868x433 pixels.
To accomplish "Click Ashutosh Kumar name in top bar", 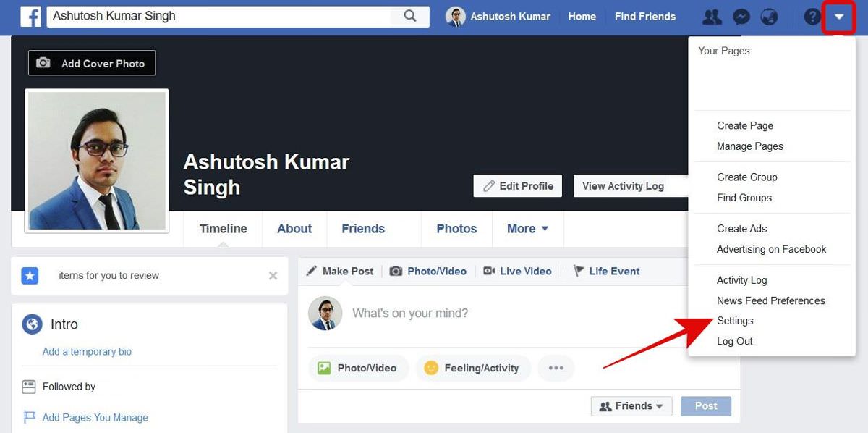I will pyautogui.click(x=510, y=16).
